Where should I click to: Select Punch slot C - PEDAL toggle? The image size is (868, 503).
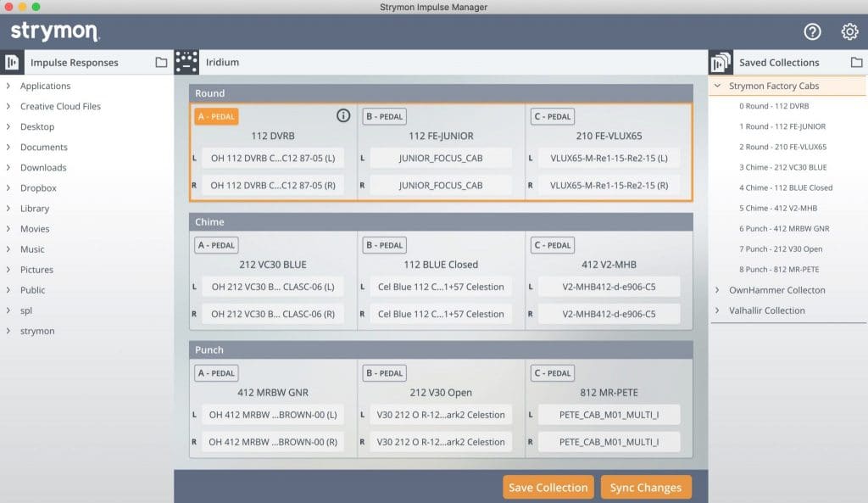pos(552,373)
